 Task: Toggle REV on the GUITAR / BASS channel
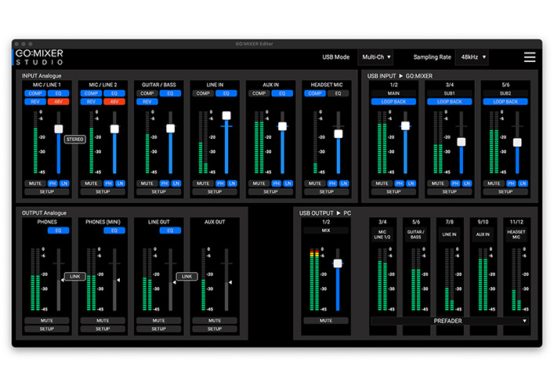(x=146, y=102)
